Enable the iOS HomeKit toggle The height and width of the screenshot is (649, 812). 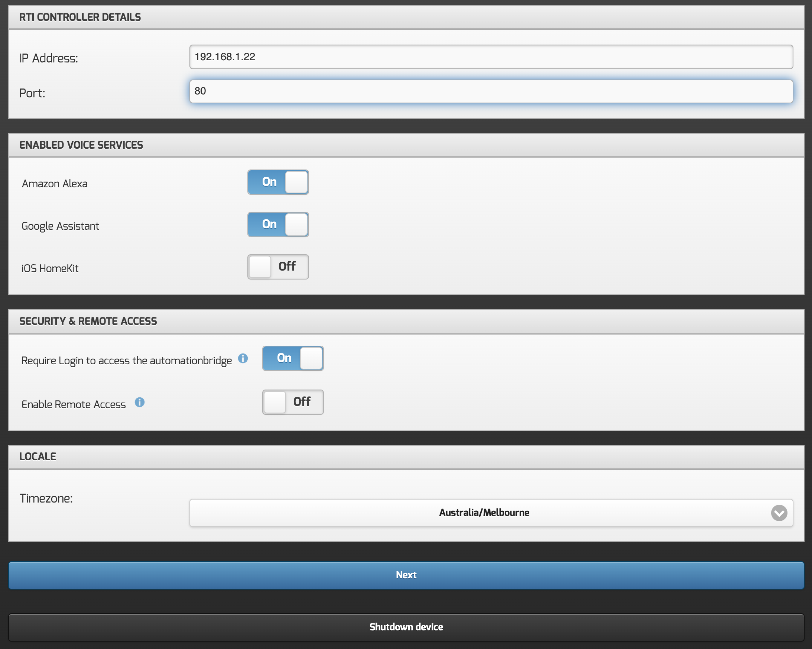278,267
